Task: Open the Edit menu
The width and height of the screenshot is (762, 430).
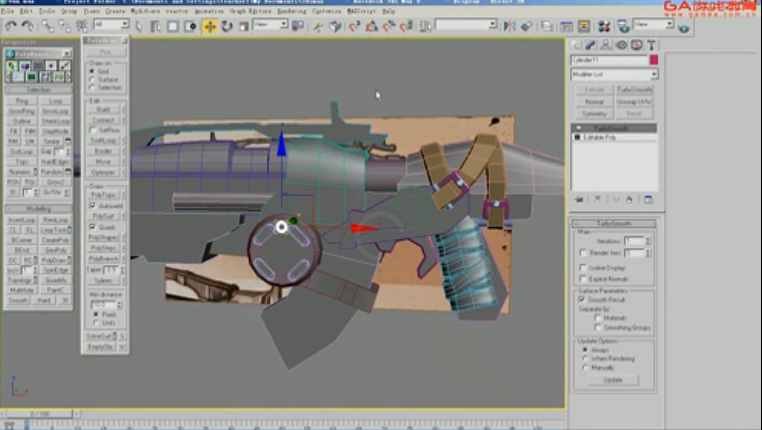Action: (26, 11)
